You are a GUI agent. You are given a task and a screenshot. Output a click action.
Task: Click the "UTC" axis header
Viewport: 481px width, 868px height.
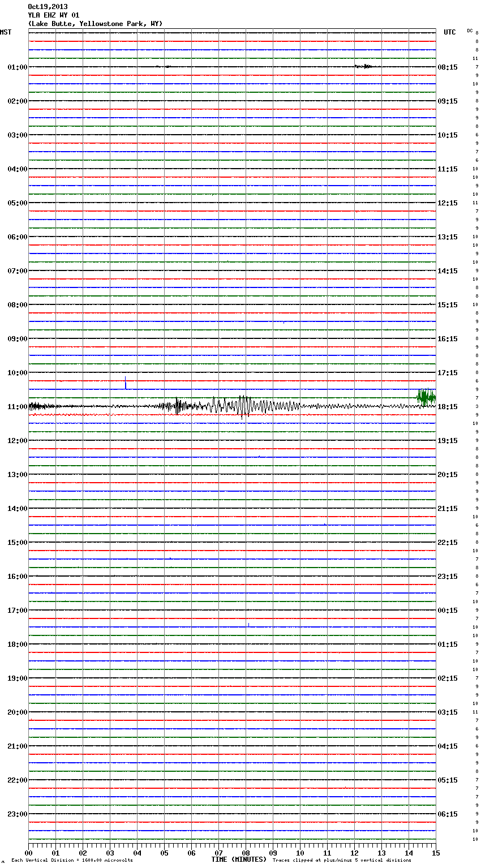449,32
